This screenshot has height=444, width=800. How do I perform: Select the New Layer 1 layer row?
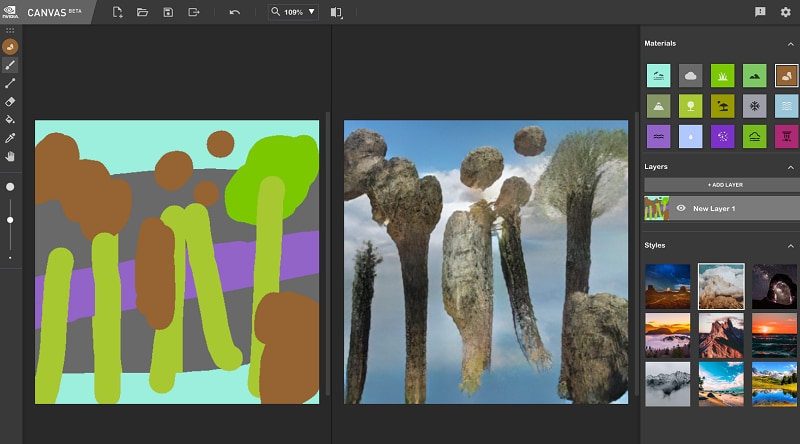pos(740,208)
